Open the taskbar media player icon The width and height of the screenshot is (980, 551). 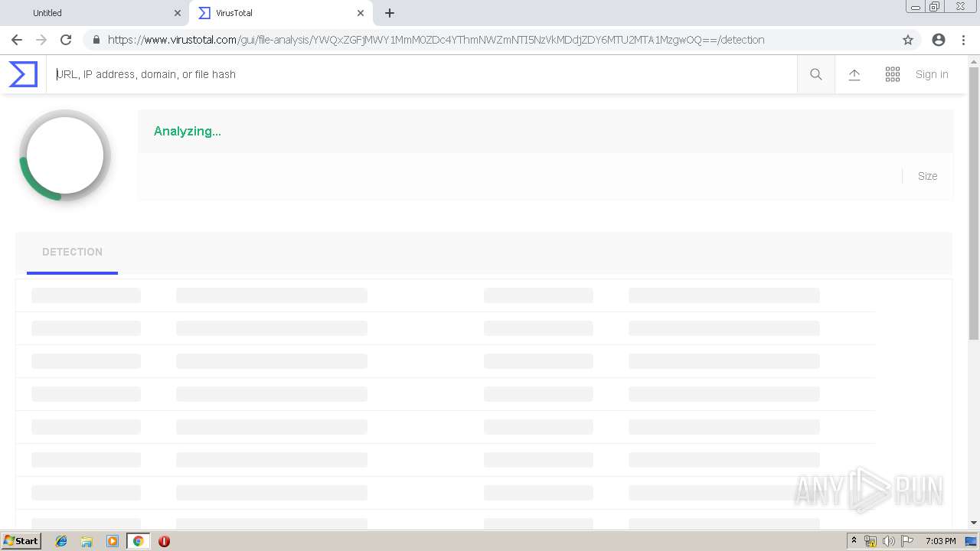(x=113, y=541)
